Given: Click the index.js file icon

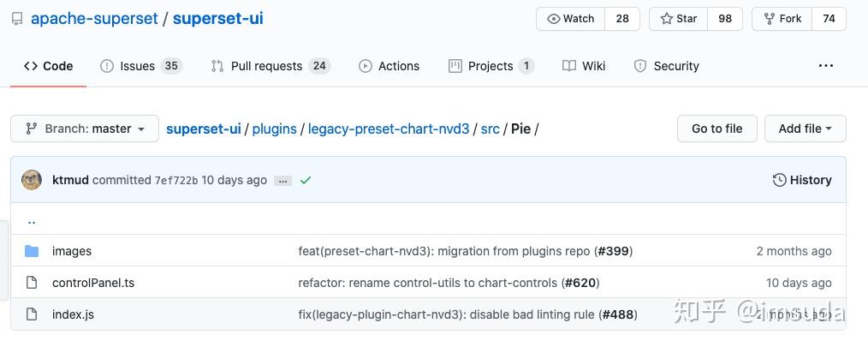Looking at the screenshot, I should pos(32,314).
